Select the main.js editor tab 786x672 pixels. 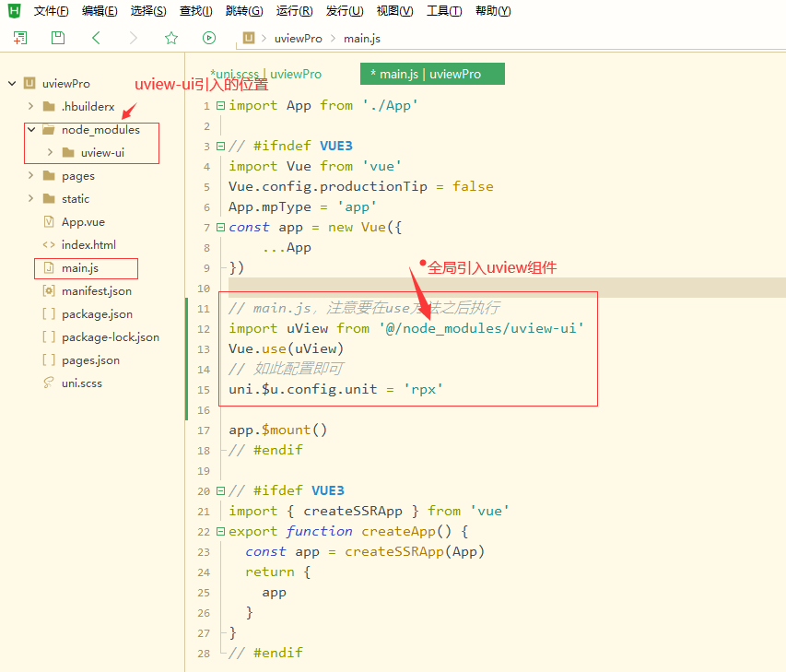pos(432,75)
